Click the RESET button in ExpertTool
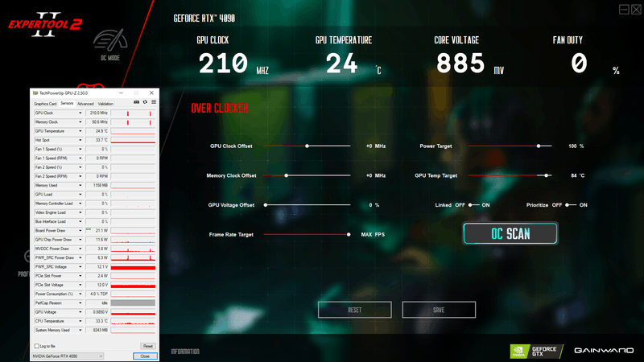Screen dimensions: 644x362 click(x=355, y=310)
